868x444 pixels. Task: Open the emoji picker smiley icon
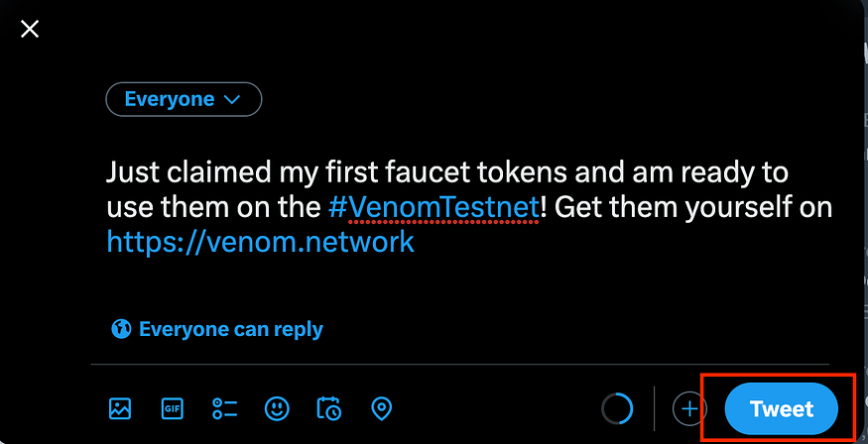pos(277,408)
